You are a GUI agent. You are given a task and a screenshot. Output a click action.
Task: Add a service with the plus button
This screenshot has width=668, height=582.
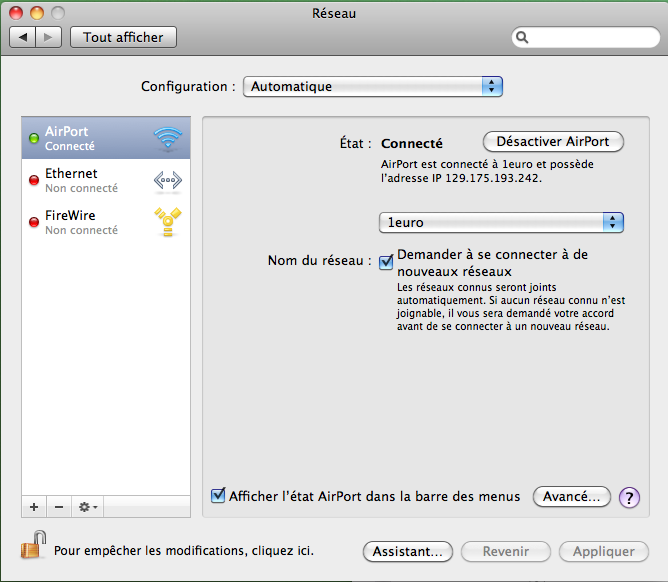pyautogui.click(x=34, y=507)
